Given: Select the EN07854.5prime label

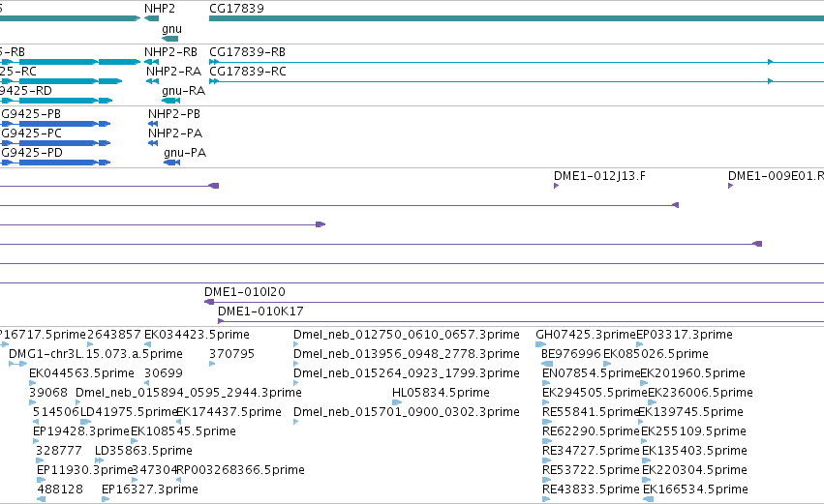Looking at the screenshot, I should click(x=592, y=373).
